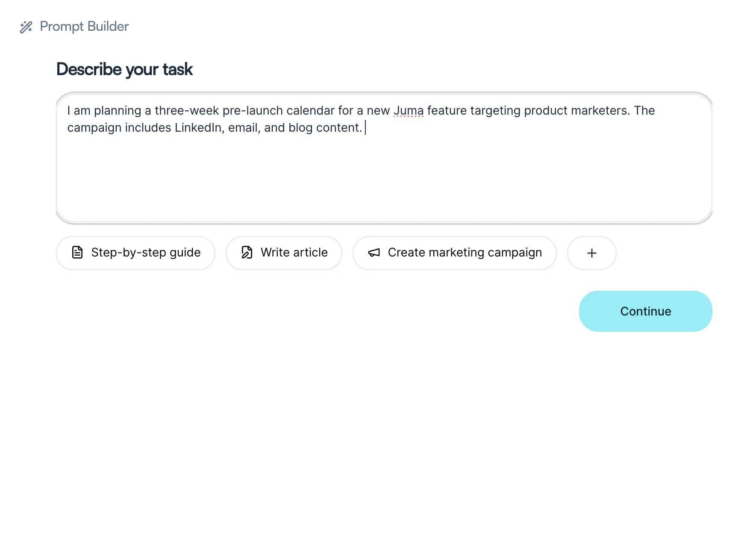Click the Describe your task heading

[x=124, y=69]
